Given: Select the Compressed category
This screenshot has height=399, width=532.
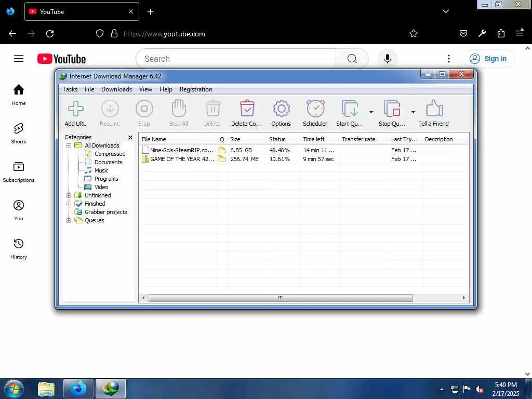Looking at the screenshot, I should click(110, 154).
